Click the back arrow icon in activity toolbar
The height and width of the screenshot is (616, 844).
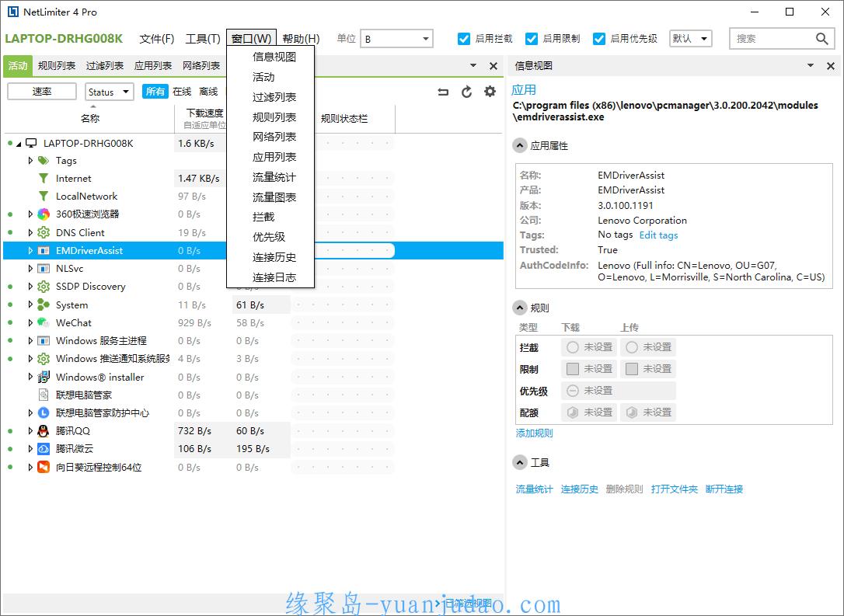click(443, 92)
